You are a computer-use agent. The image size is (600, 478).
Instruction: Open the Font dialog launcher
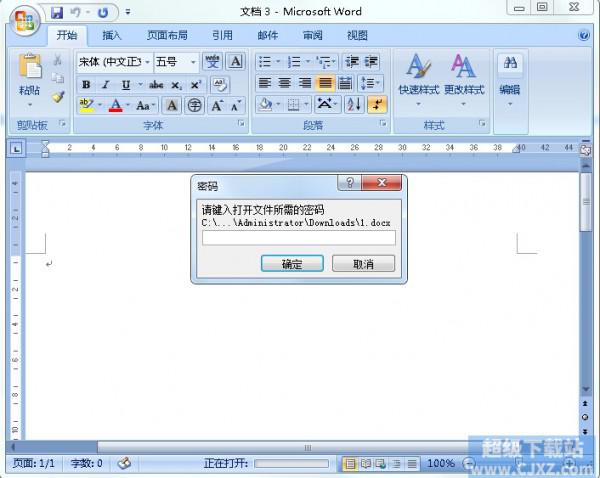tap(241, 123)
